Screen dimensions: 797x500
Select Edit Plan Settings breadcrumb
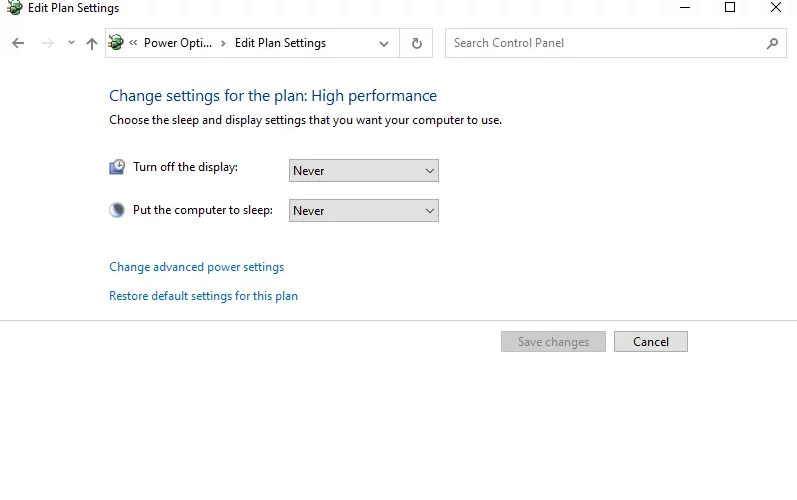(x=280, y=43)
